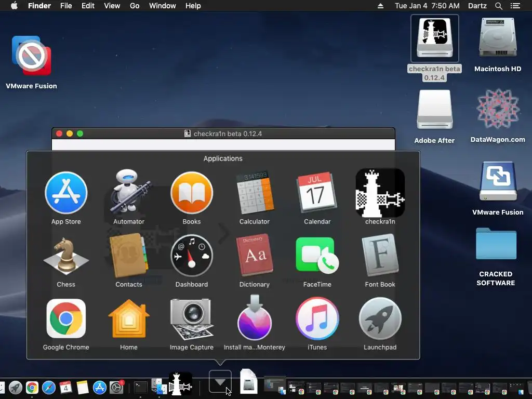Click the checkra1n icon in the Dock

click(180, 384)
